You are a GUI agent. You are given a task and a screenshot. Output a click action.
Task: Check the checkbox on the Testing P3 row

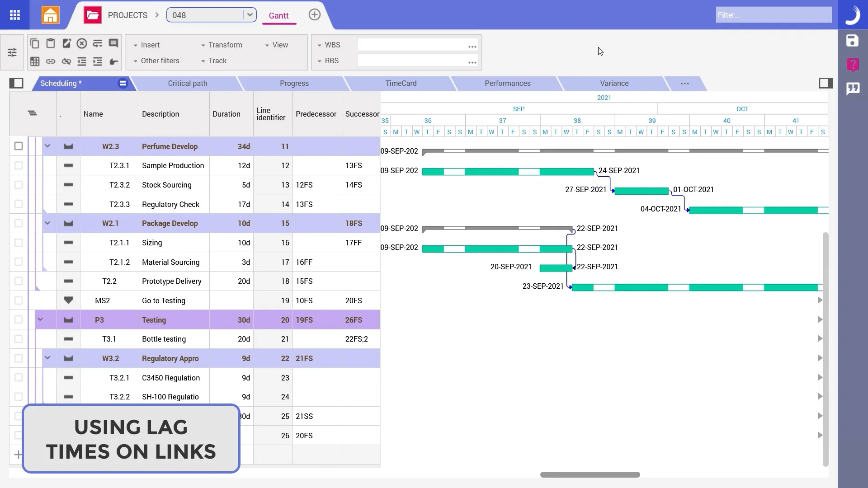(19, 319)
